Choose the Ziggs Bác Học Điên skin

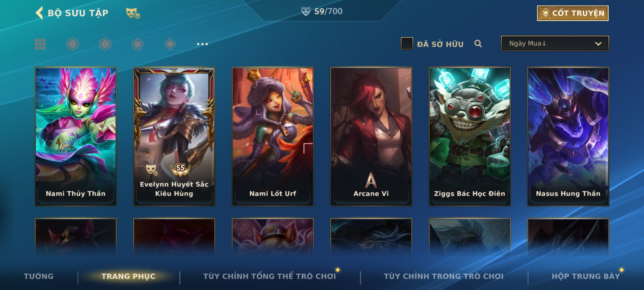tap(470, 137)
